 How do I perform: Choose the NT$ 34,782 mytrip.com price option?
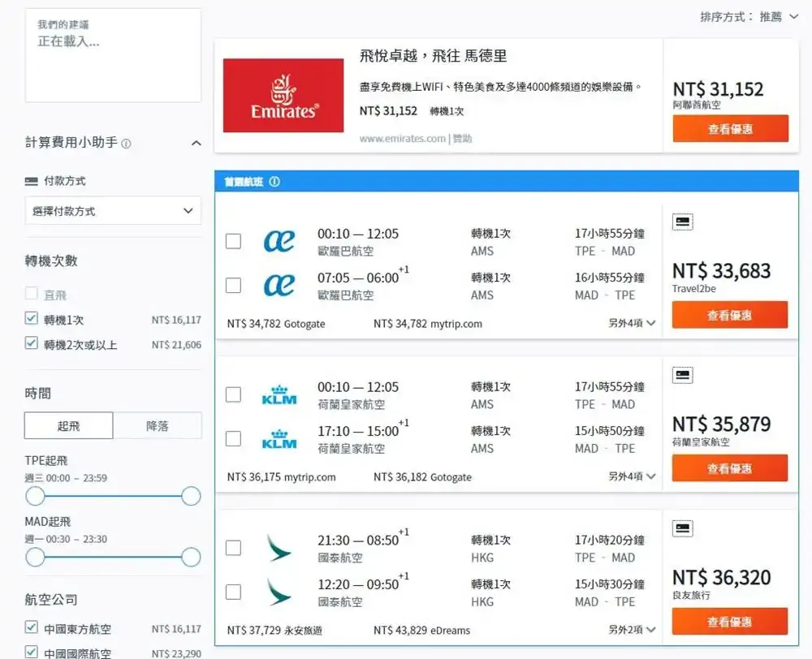pos(428,324)
